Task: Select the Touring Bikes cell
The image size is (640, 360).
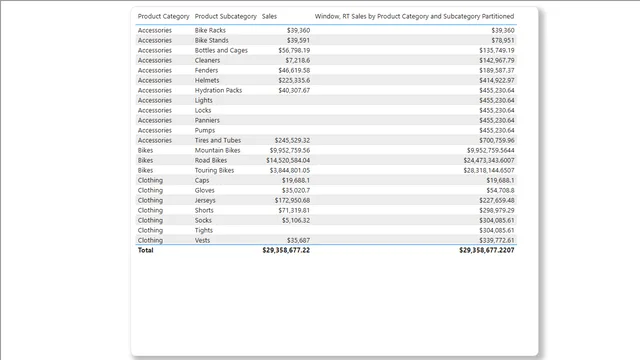Action: [214, 170]
